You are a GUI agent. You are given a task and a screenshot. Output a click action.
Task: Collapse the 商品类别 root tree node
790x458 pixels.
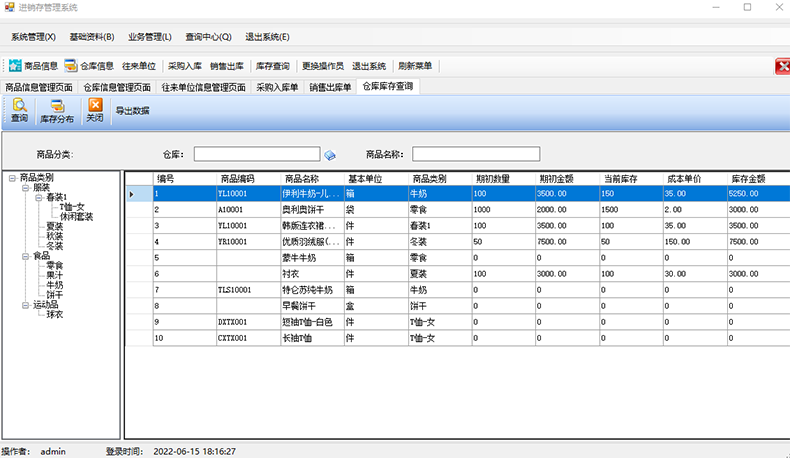pyautogui.click(x=12, y=178)
